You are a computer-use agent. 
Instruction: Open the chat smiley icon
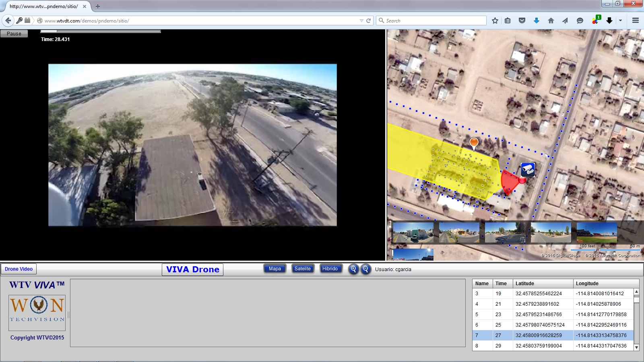point(580,21)
